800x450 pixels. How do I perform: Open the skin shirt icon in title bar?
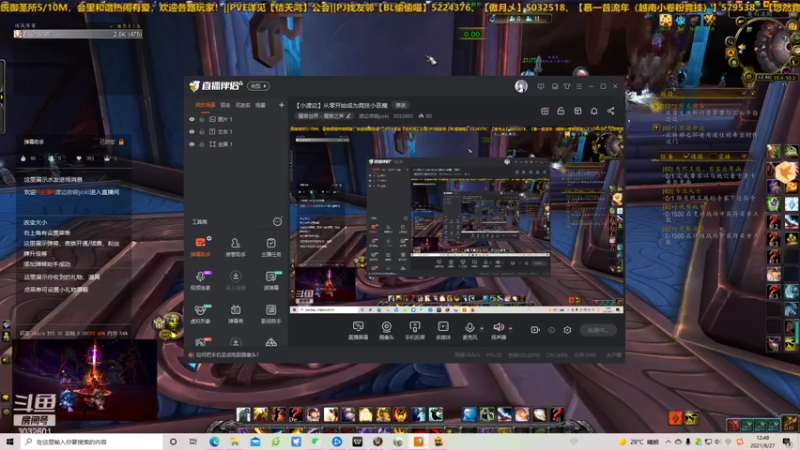[x=567, y=86]
